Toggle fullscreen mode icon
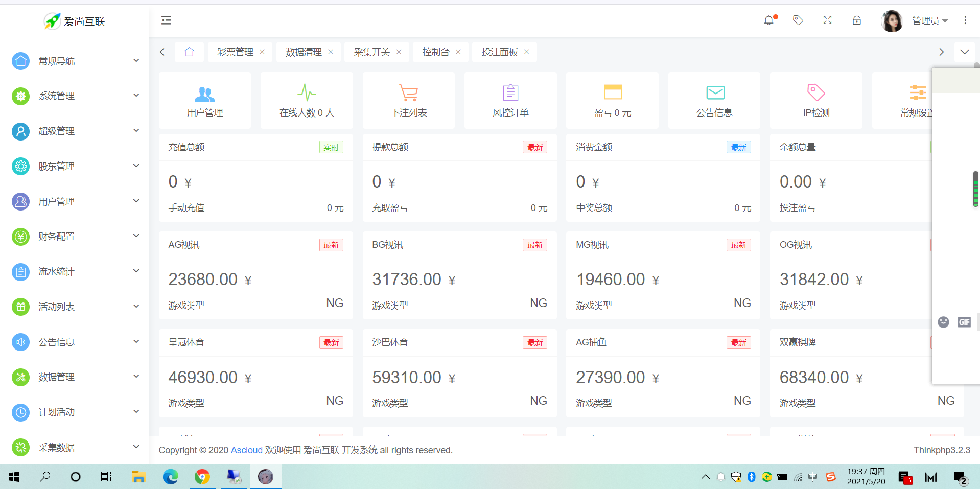Screen dimensions: 980x489 coord(827,20)
